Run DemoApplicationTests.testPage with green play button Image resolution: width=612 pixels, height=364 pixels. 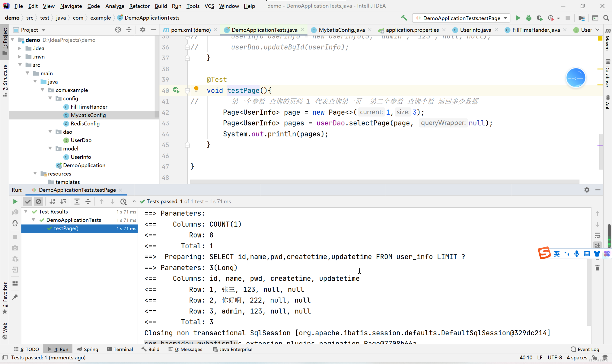(x=518, y=18)
